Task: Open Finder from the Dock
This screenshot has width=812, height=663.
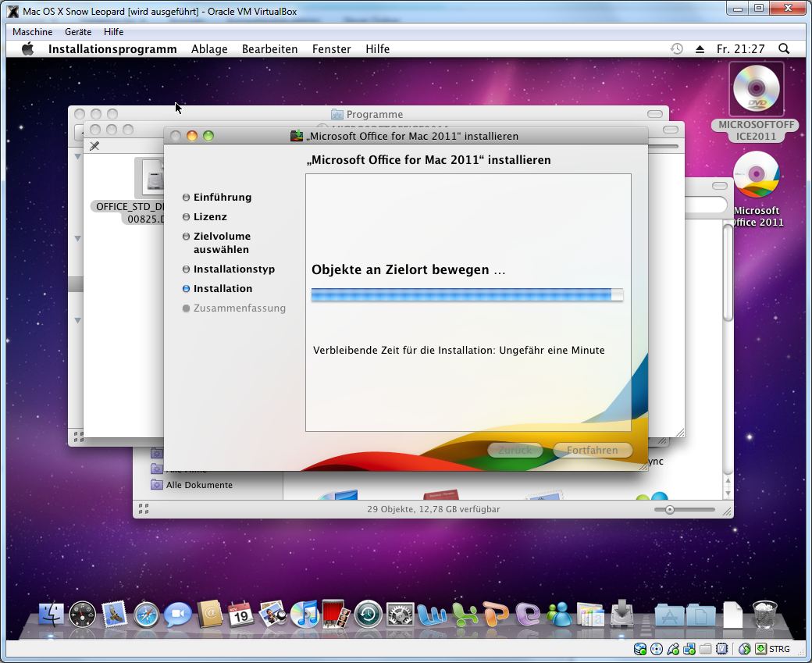Action: tap(51, 615)
